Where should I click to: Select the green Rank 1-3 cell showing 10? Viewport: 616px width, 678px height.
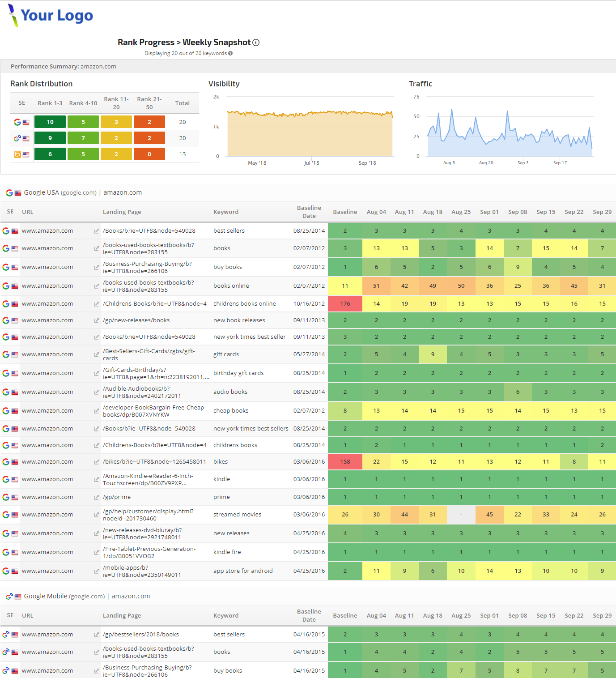pos(50,122)
